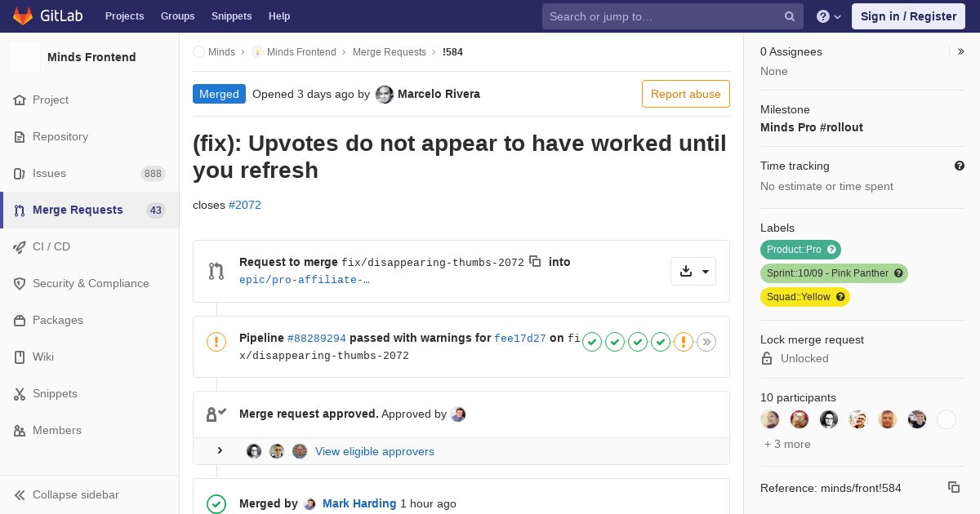Open the CI / CD rocket icon

tap(20, 246)
